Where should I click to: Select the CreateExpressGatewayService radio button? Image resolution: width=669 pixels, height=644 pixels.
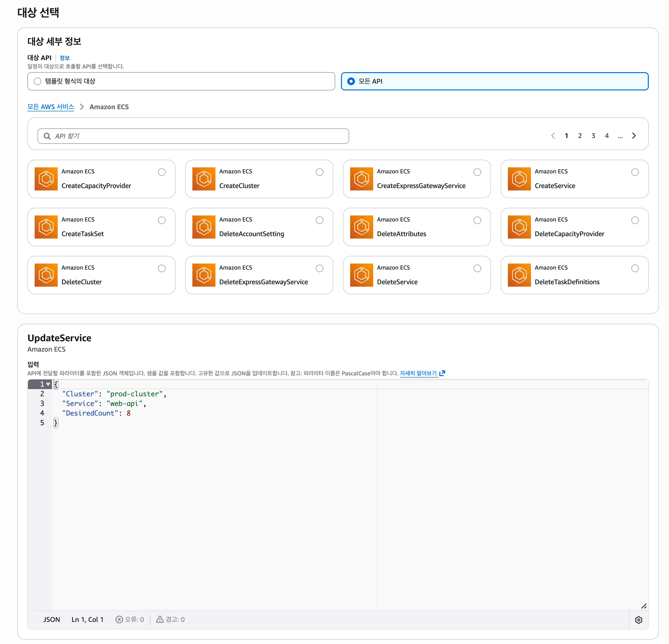tap(477, 172)
